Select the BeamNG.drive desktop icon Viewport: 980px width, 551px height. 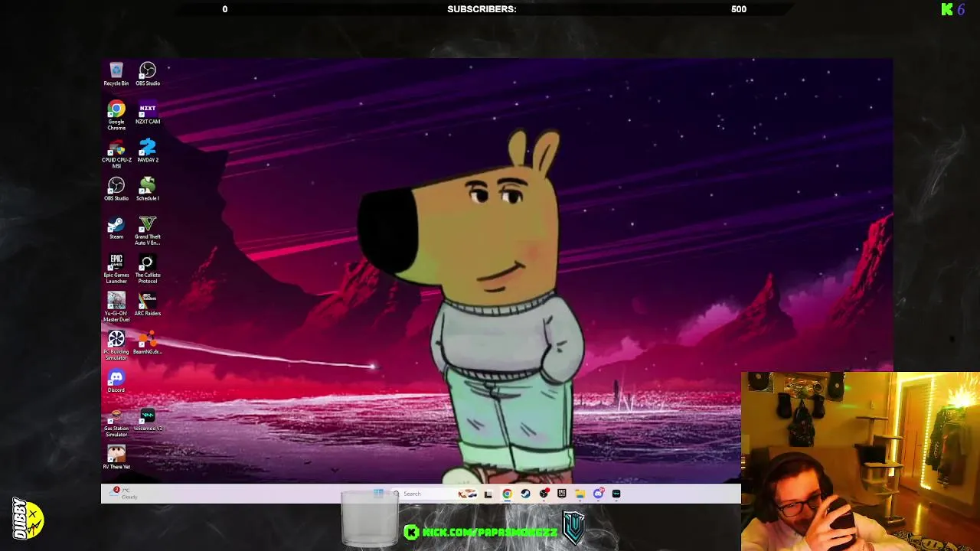tap(148, 342)
